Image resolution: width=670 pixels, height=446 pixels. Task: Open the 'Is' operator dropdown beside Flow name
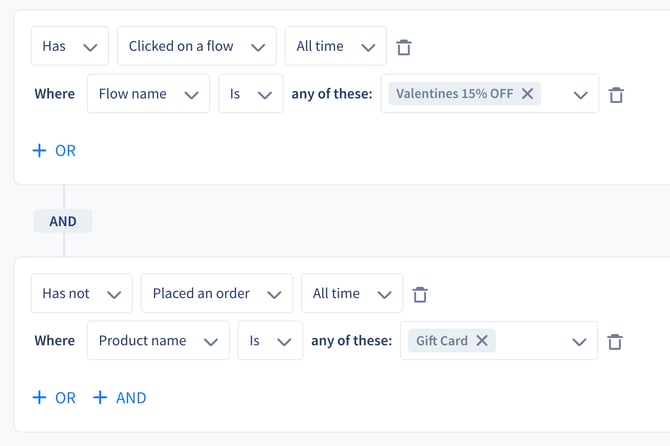tap(251, 94)
